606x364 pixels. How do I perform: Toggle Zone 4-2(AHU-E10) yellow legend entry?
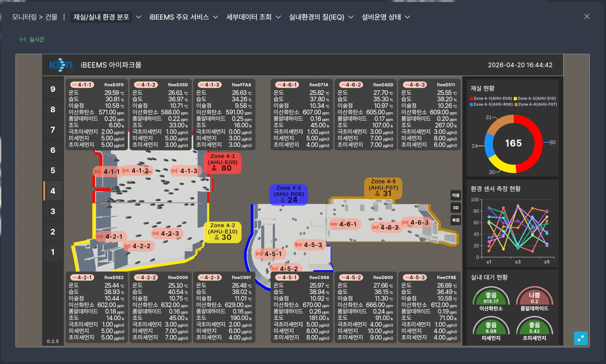coord(535,98)
